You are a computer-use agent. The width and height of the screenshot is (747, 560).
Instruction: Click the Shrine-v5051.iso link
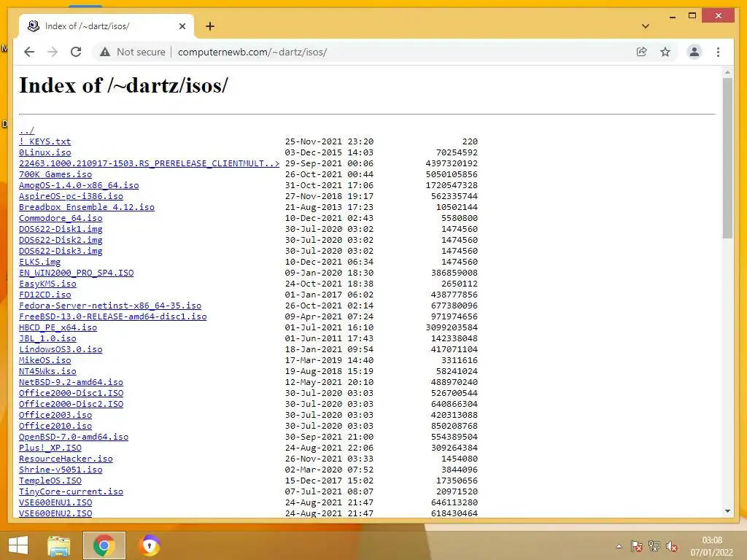(x=61, y=470)
